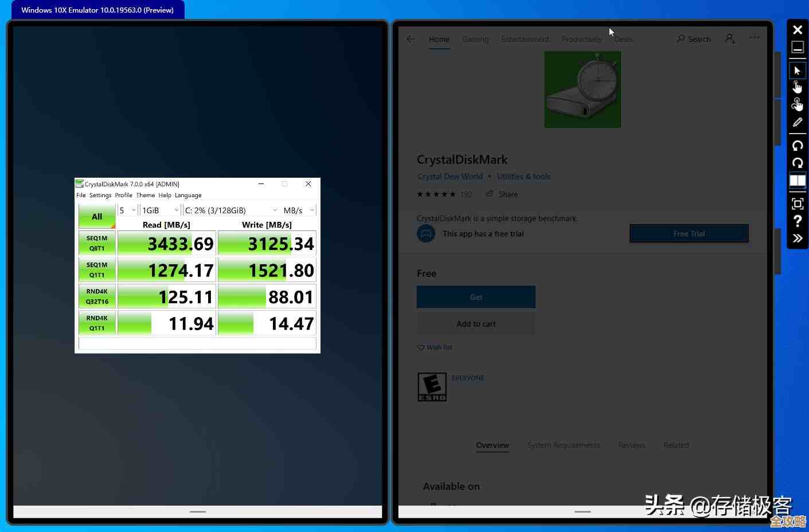
Task: Click the SEQ1M Q8T1 read result bar
Action: coord(167,244)
